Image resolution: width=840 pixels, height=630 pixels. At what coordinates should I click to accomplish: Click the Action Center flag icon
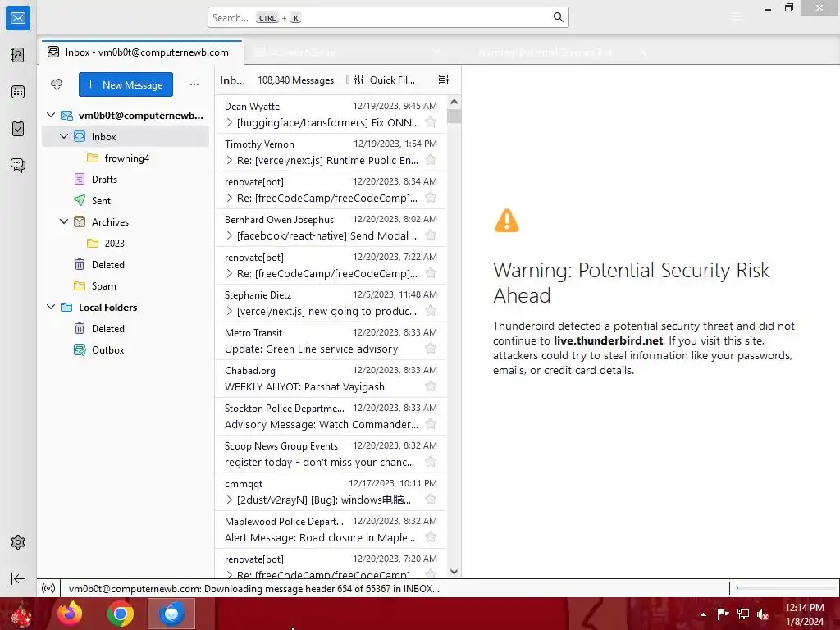723,614
